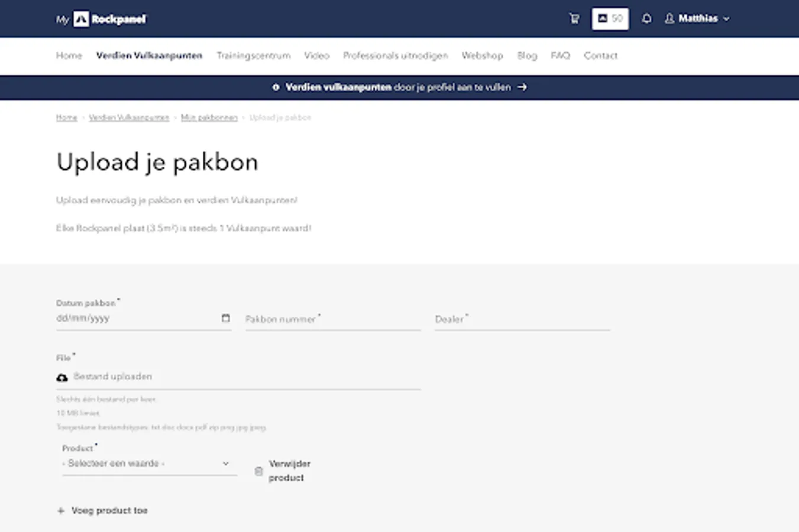Image resolution: width=799 pixels, height=532 pixels.
Task: Open the Webshop menu item
Action: pyautogui.click(x=482, y=56)
